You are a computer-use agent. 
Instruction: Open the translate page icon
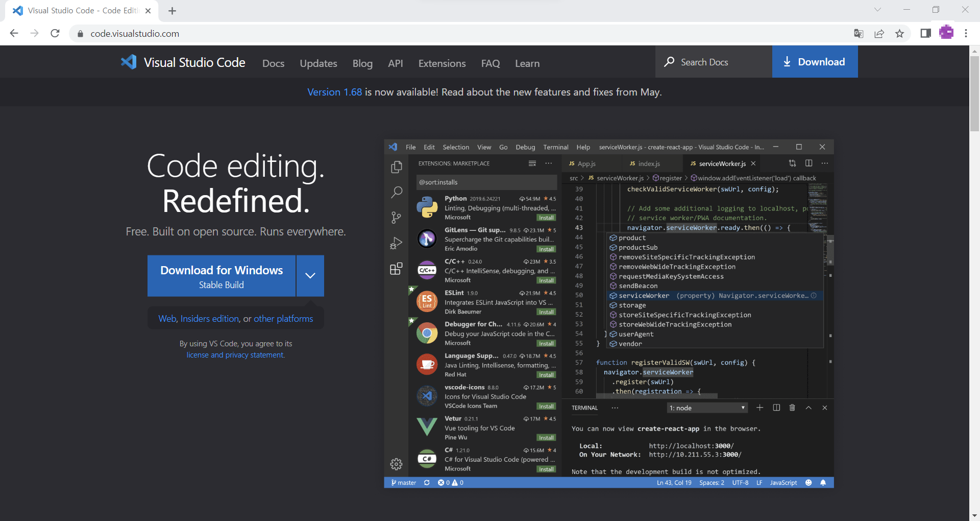tap(859, 34)
